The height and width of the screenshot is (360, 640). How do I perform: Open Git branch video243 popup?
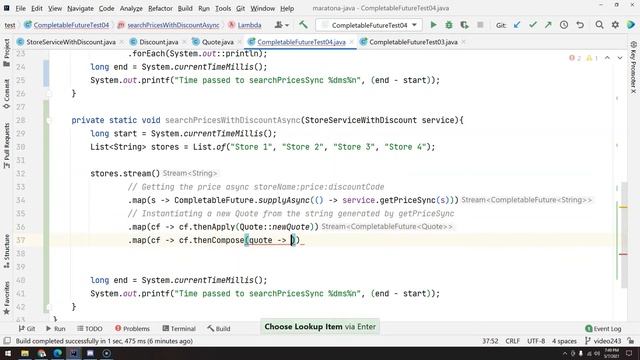pos(603,341)
